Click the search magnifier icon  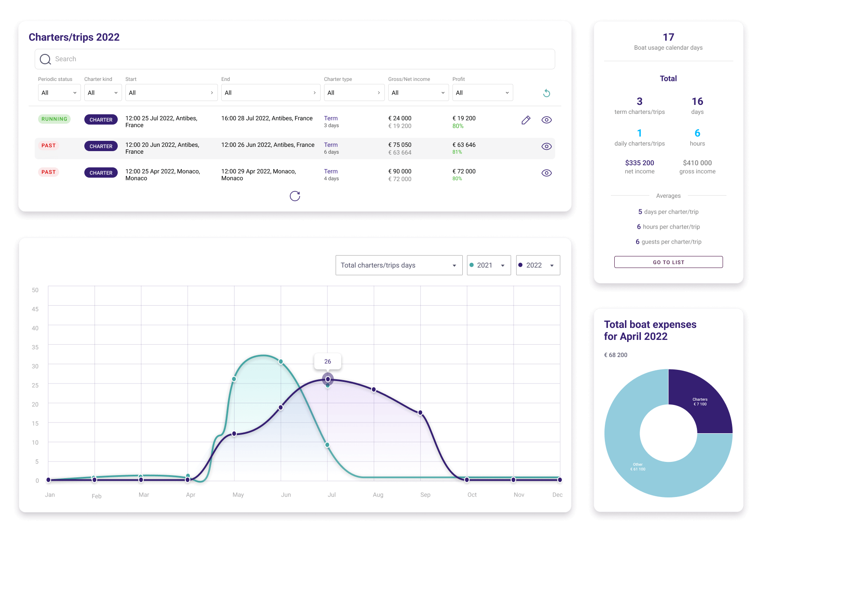pyautogui.click(x=45, y=59)
